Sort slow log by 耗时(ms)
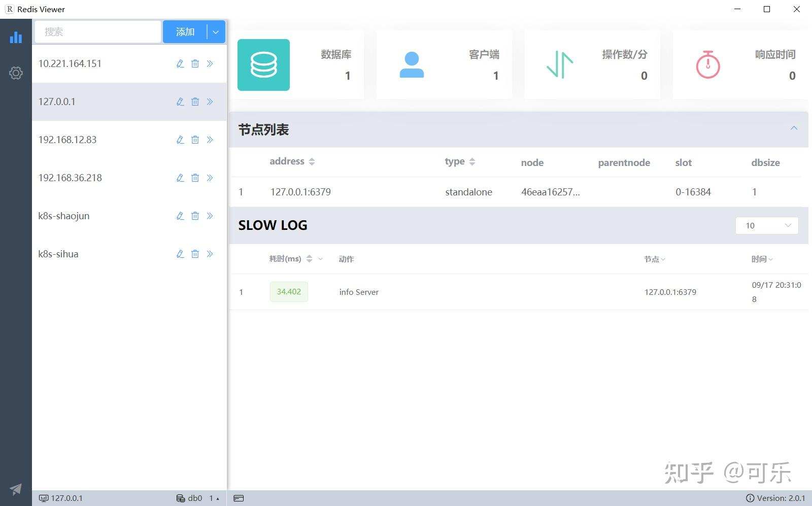Image resolution: width=812 pixels, height=506 pixels. (309, 259)
